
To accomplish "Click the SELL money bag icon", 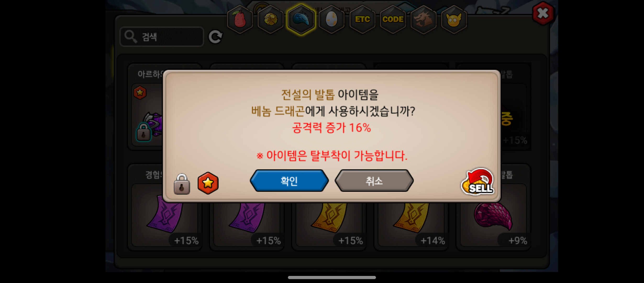I will coord(478,182).
